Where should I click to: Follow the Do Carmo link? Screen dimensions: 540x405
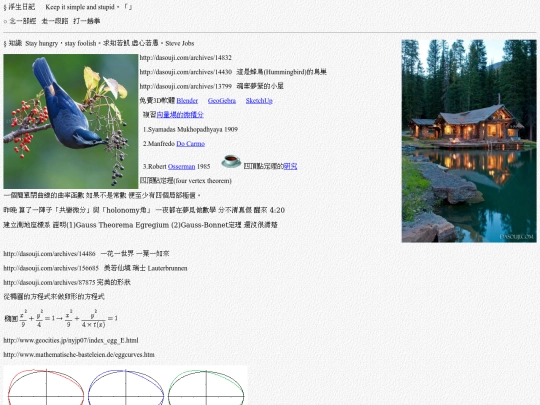click(190, 144)
